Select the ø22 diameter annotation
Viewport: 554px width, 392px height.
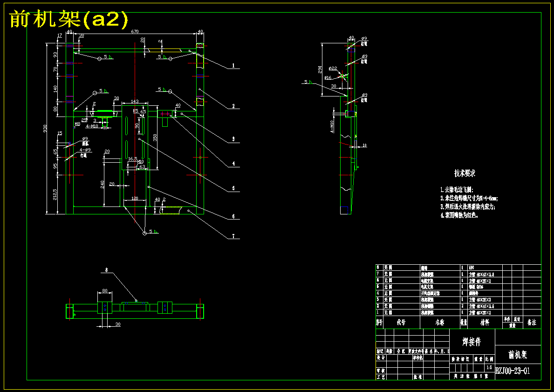coord(333,68)
